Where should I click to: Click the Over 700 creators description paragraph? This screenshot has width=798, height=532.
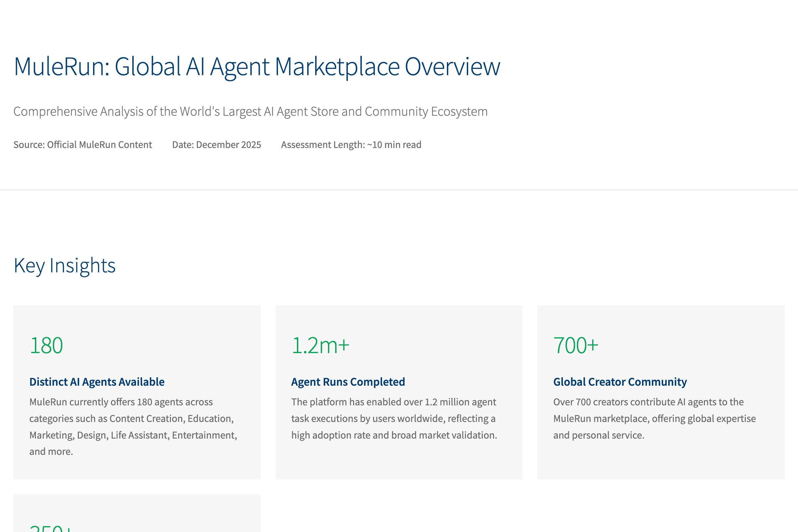pos(654,418)
